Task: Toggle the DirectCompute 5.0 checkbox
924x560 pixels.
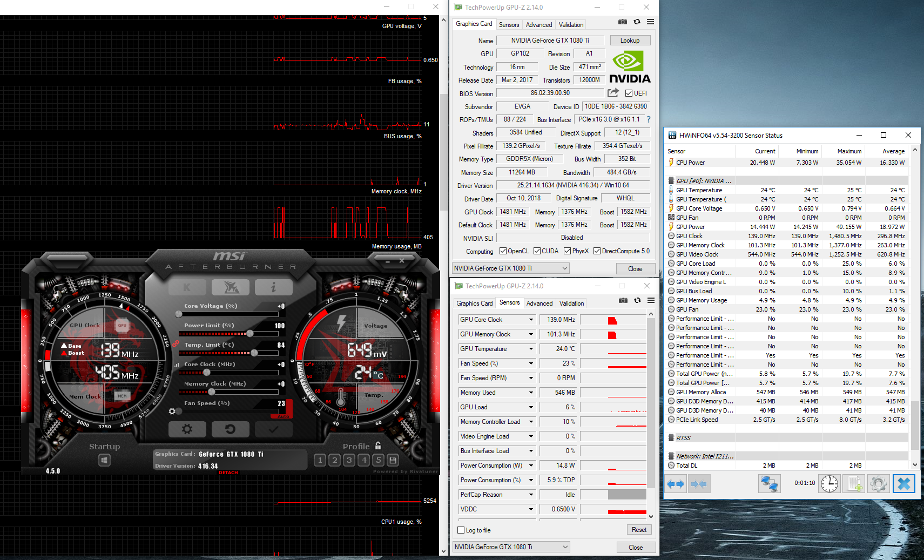Action: (597, 251)
